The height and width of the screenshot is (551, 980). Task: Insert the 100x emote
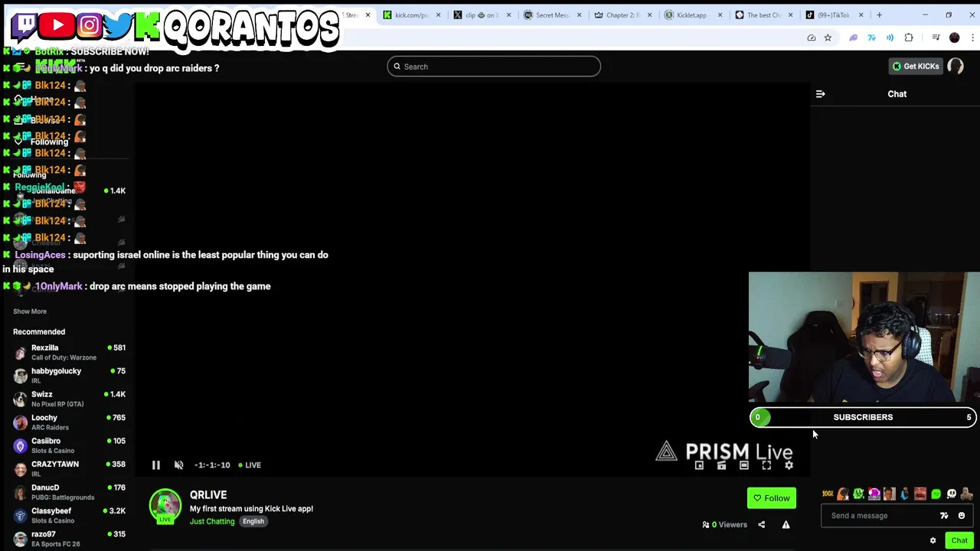[828, 494]
